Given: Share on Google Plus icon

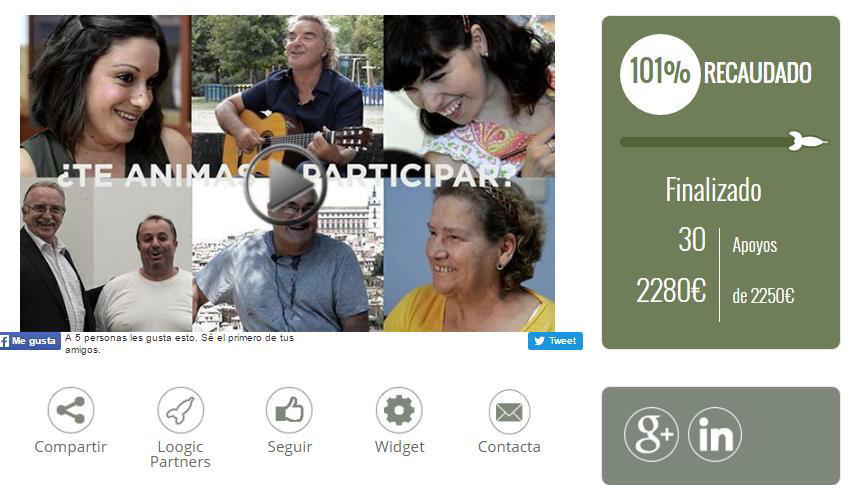Looking at the screenshot, I should (651, 435).
